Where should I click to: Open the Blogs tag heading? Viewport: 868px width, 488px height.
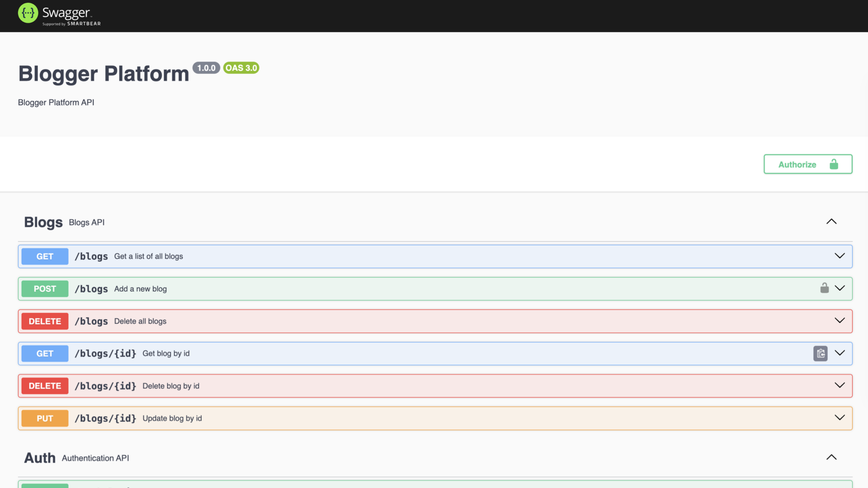(43, 222)
